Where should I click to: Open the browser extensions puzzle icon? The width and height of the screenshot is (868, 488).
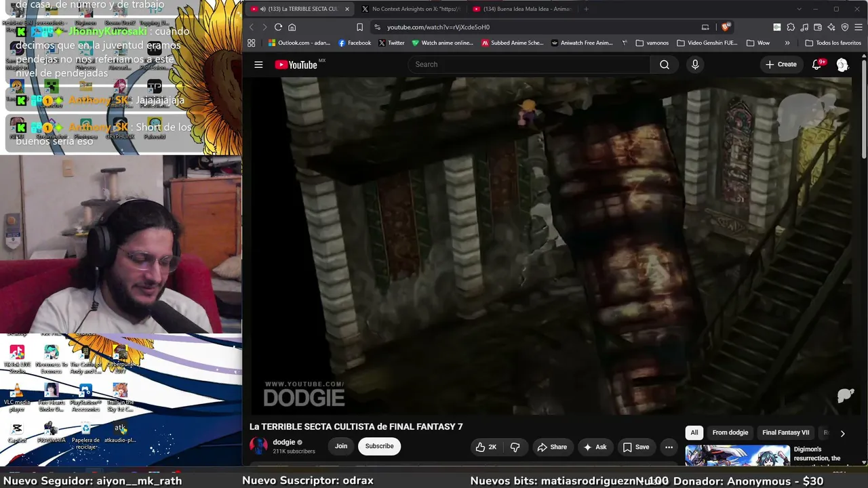[x=791, y=27]
